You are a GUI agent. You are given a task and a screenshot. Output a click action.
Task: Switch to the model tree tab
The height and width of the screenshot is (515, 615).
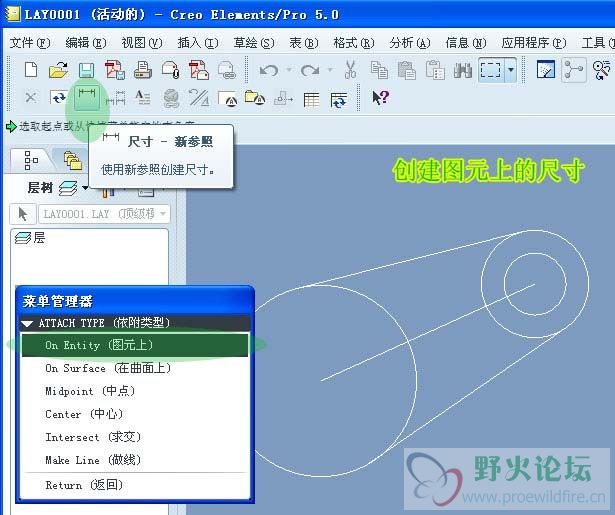(31, 160)
